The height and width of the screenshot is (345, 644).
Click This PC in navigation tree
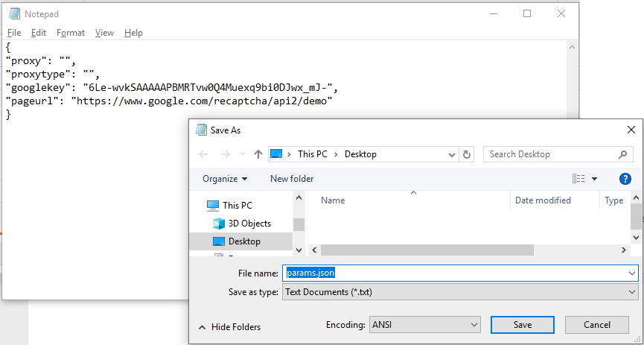pyautogui.click(x=237, y=206)
